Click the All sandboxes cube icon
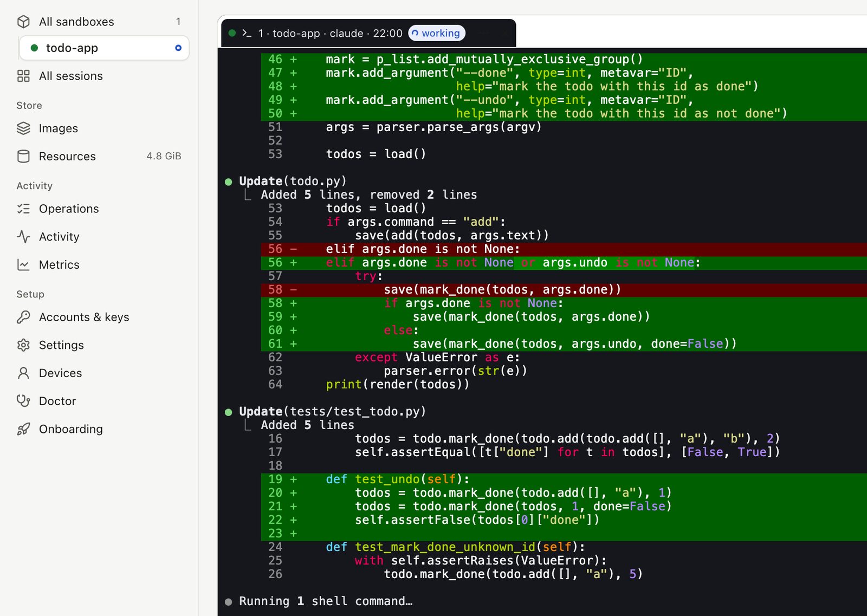 (23, 22)
